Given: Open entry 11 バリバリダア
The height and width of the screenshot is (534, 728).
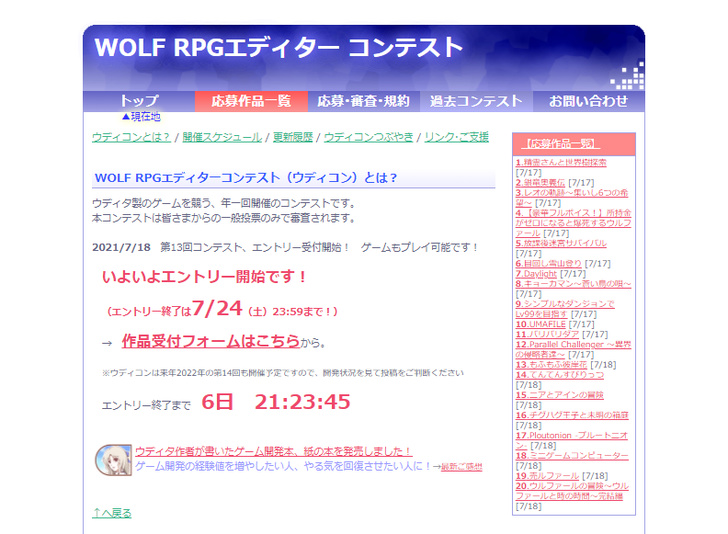Looking at the screenshot, I should 547,334.
